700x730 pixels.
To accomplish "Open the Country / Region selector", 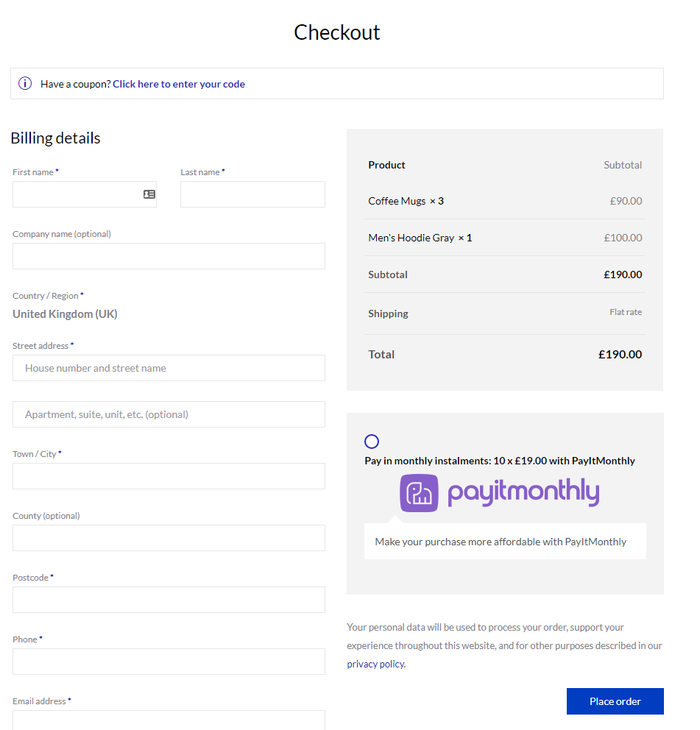I will [x=65, y=314].
